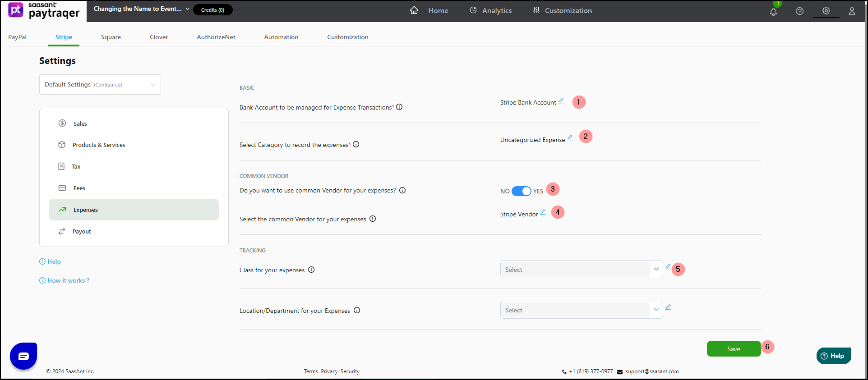Click the PayTraqer pt logo icon
The height and width of the screenshot is (380, 868).
click(x=16, y=10)
